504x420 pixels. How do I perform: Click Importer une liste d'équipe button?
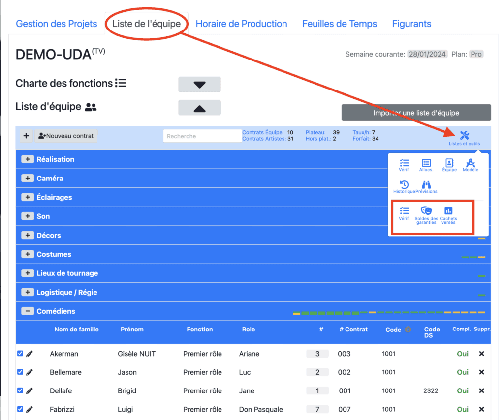click(x=416, y=113)
